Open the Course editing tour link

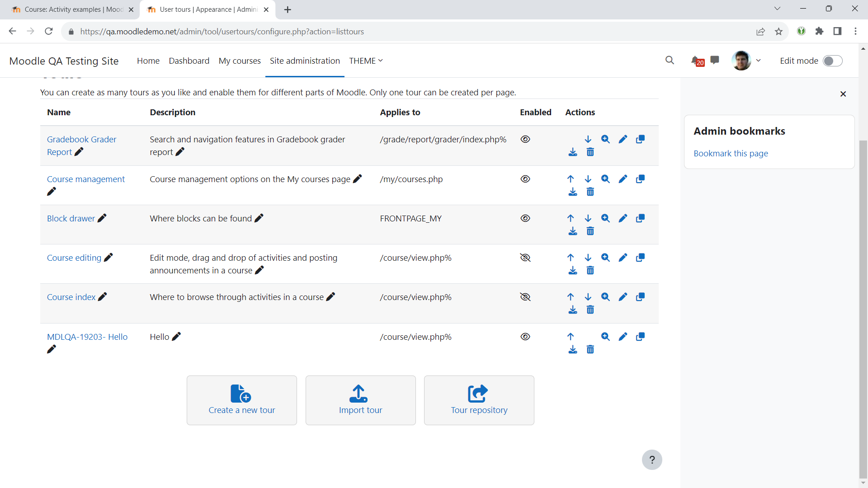tap(74, 258)
